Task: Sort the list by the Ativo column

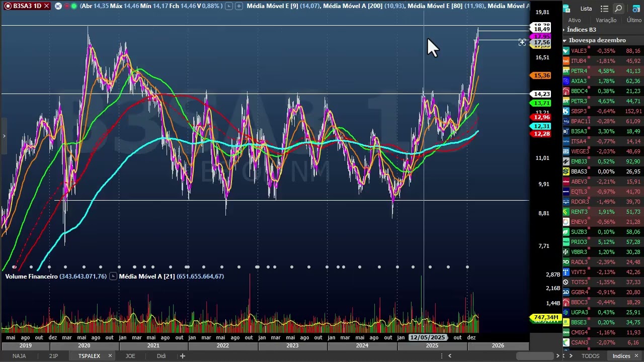Action: click(574, 20)
